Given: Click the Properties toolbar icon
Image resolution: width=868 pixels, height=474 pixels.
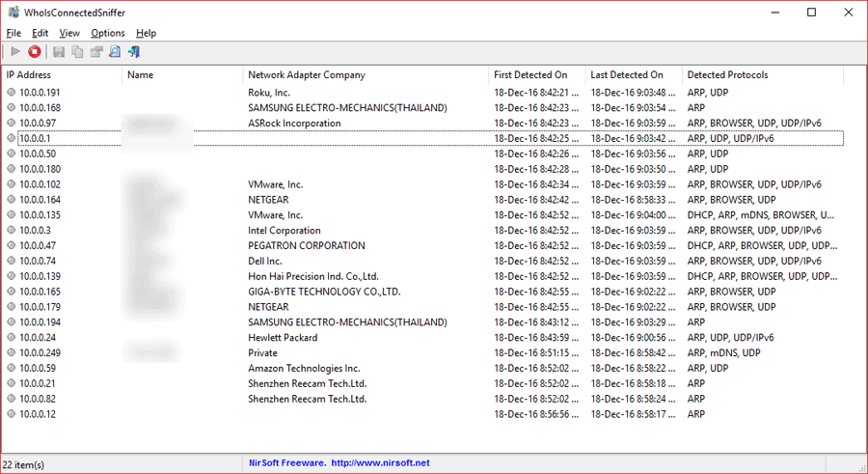Looking at the screenshot, I should point(96,51).
